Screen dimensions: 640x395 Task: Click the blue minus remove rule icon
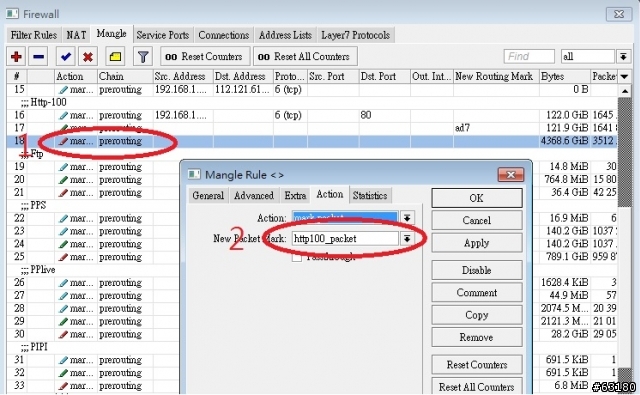click(38, 56)
